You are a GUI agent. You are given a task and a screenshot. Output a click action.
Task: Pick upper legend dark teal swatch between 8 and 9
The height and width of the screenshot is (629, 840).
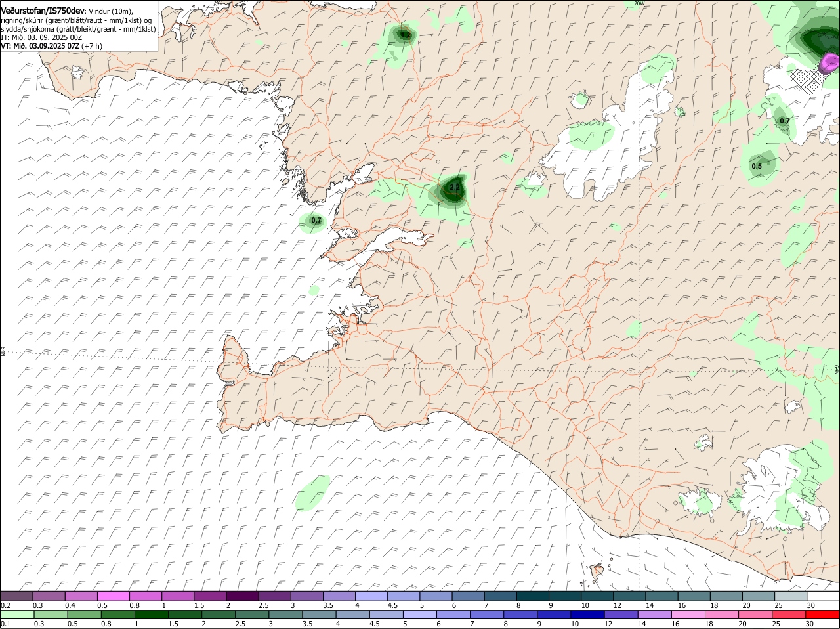tap(534, 596)
